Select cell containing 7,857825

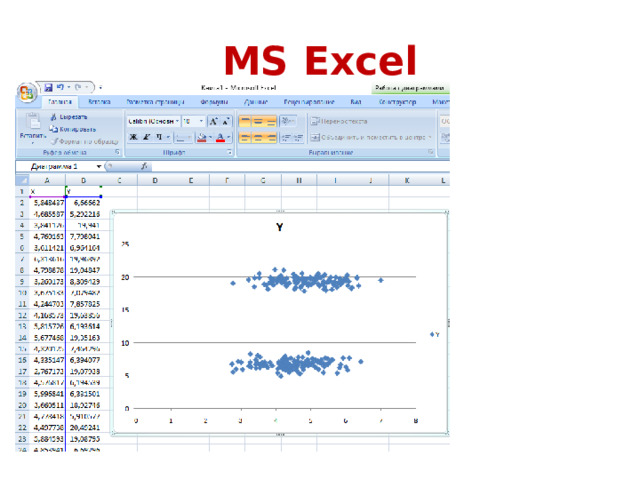[83, 304]
